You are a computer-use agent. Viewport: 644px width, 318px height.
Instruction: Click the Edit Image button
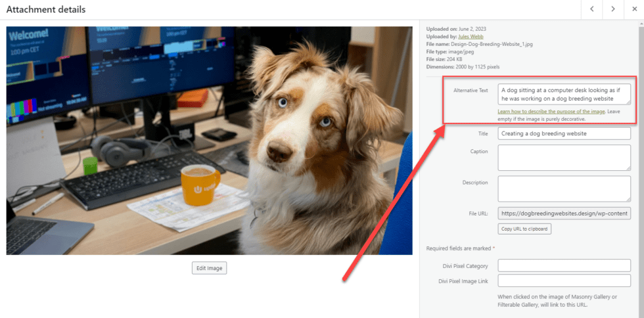209,268
